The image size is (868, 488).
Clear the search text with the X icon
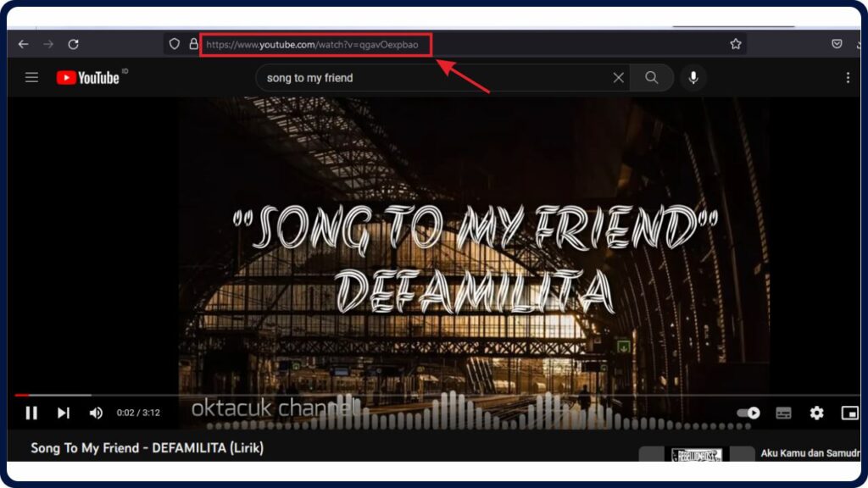tap(618, 78)
